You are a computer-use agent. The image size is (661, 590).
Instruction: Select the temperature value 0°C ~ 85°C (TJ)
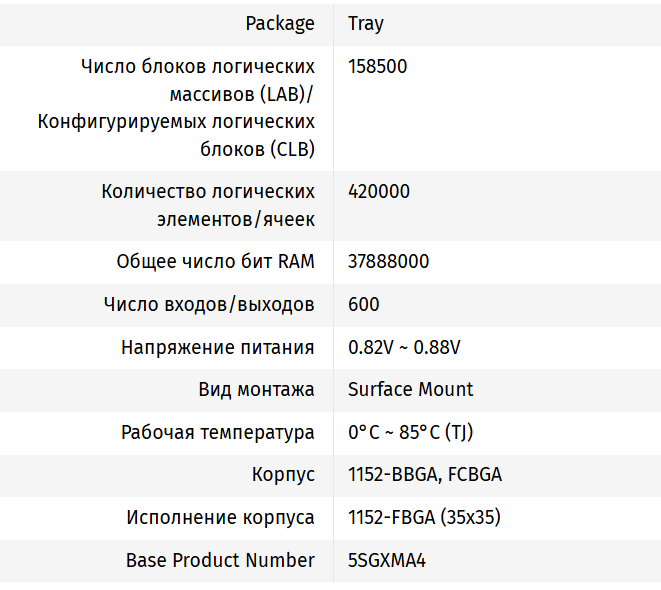tap(410, 432)
